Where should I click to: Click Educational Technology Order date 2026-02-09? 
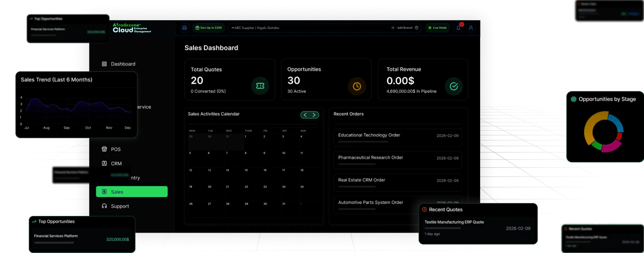(447, 136)
